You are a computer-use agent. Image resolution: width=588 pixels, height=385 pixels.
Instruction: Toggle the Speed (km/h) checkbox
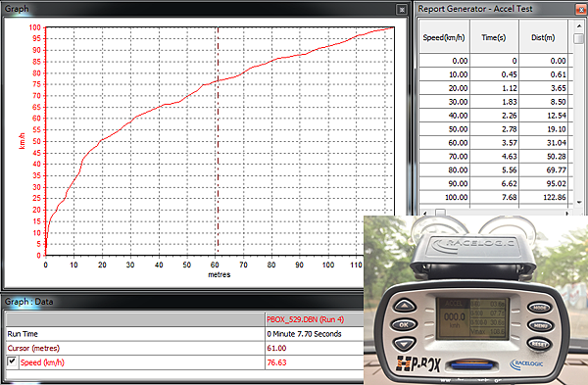[x=12, y=361]
